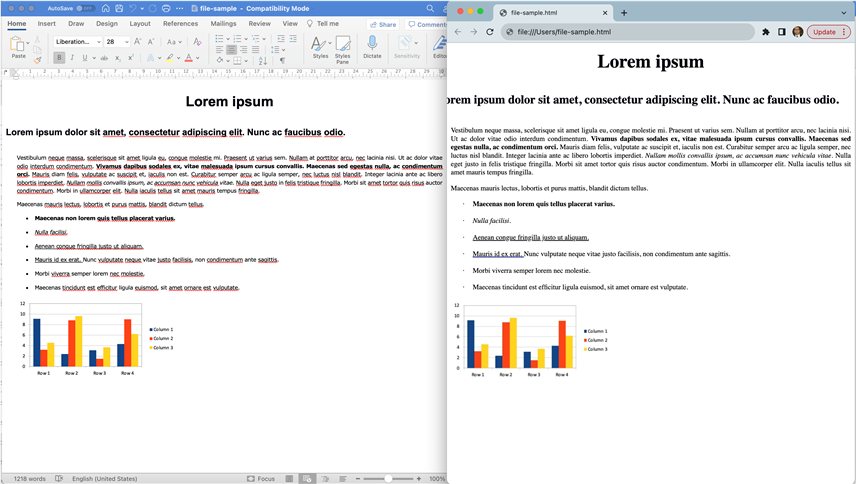The image size is (856, 484).
Task: Reload the page in Chrome
Action: (x=490, y=32)
